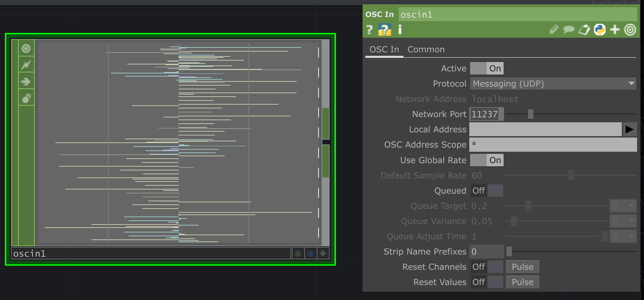Click the viewer active icon on oscin1 node
Screen dimensions: 644x300
coord(26,48)
